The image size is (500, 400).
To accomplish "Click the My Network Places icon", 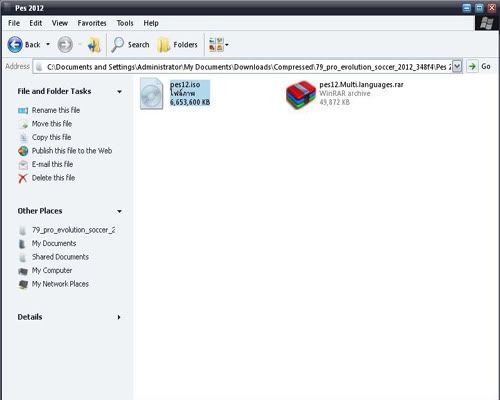I will coord(23,285).
